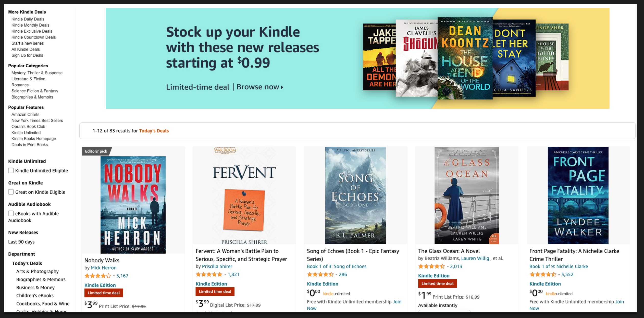Click the Editors' pick badge on Nobody Walks
Viewport: 644px width, 318px height.
click(95, 151)
